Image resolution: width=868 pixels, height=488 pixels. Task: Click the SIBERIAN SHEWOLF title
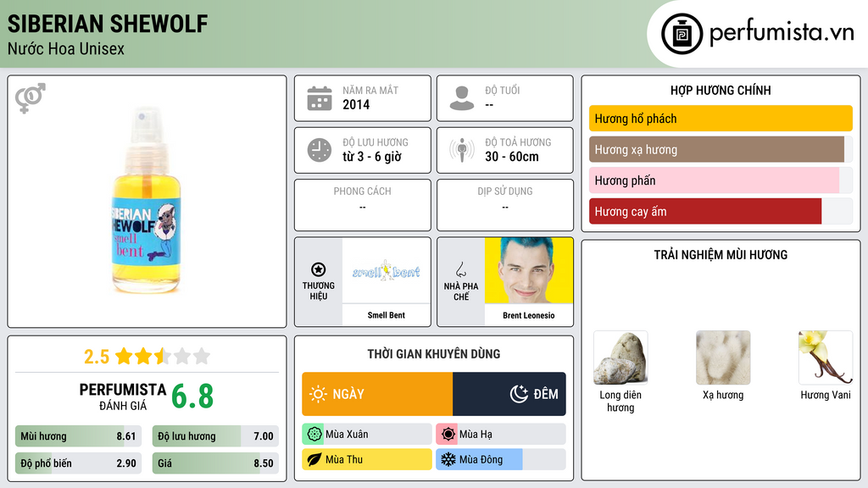pos(108,24)
